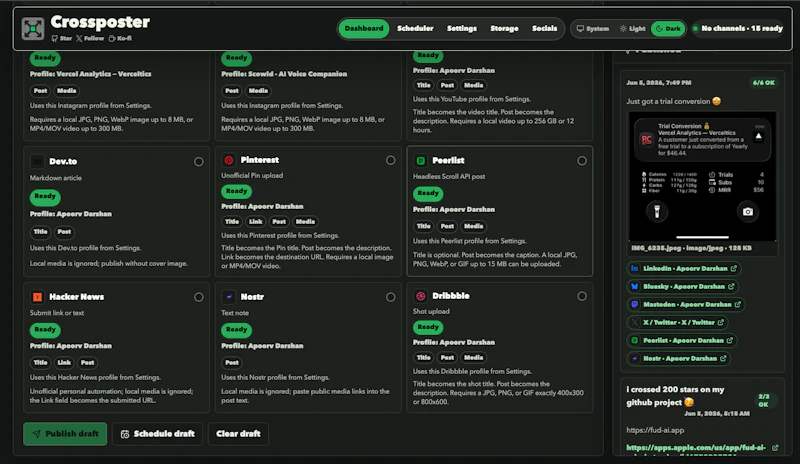Screen dimensions: 800x464
Task: Click the Clear draft button
Action: click(238, 434)
